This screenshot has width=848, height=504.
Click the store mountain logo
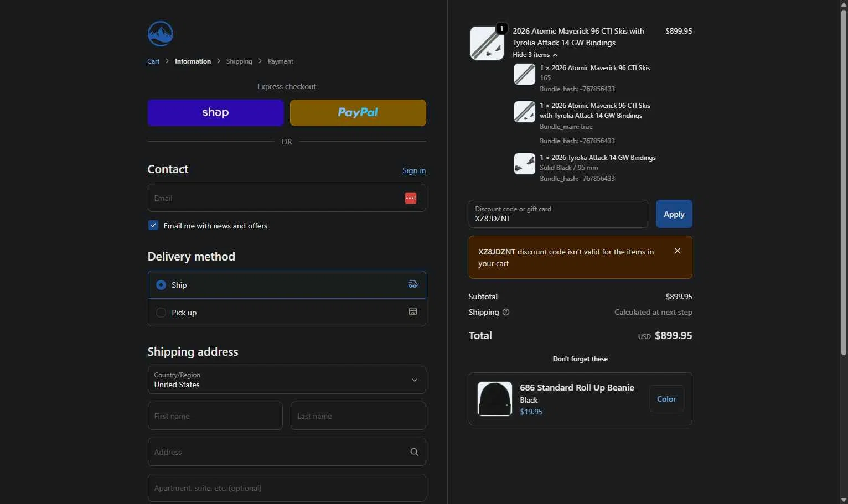pos(161,34)
